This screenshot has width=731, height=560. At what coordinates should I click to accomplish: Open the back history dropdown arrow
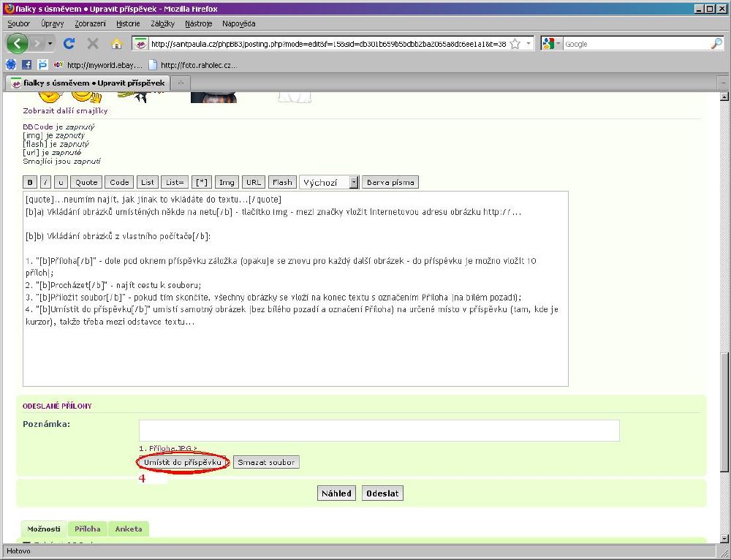click(x=50, y=44)
